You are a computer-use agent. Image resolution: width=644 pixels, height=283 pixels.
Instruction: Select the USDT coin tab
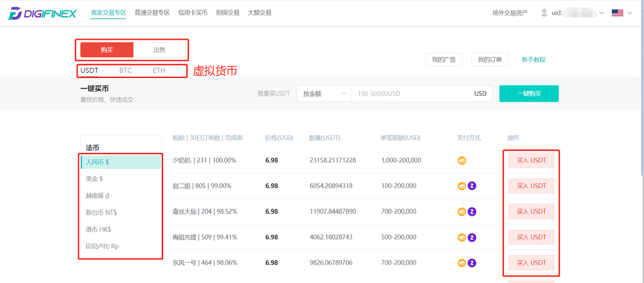89,70
